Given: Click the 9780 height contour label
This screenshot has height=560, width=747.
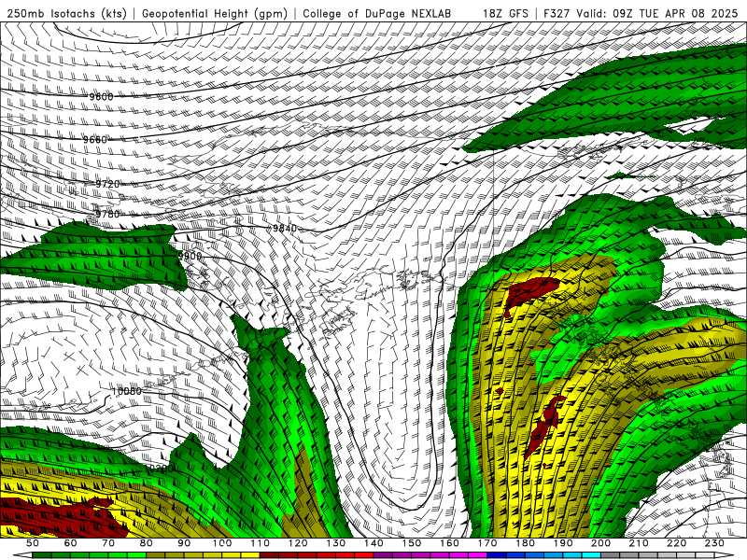Looking at the screenshot, I should click(107, 214).
